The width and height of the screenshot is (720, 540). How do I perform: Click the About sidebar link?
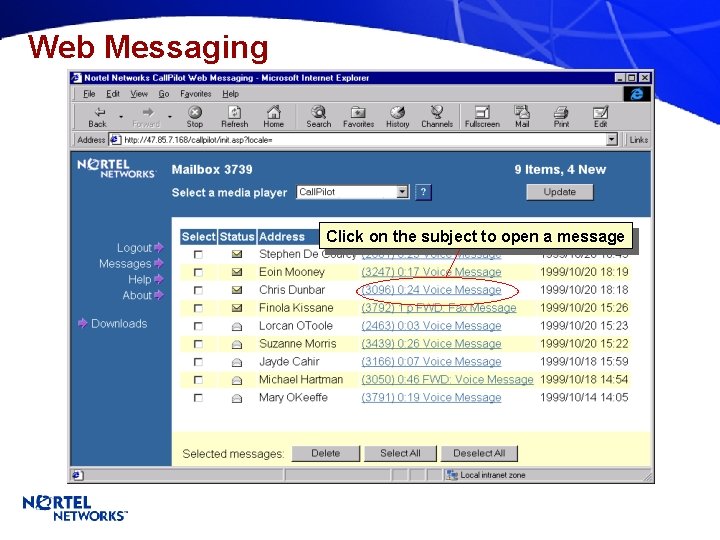click(x=142, y=296)
